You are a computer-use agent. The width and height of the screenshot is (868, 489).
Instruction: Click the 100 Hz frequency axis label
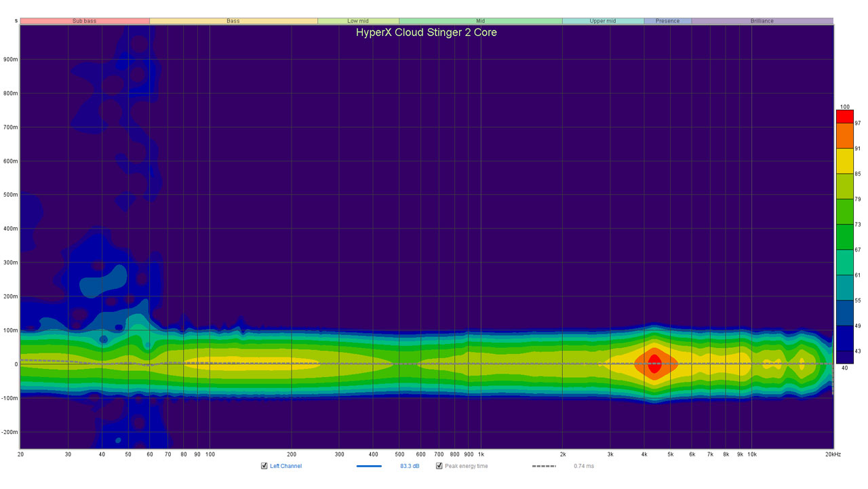pos(210,454)
